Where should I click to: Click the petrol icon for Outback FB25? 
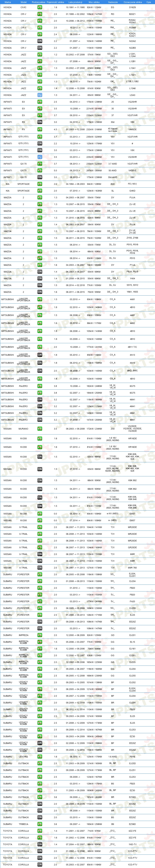tap(40, 784)
